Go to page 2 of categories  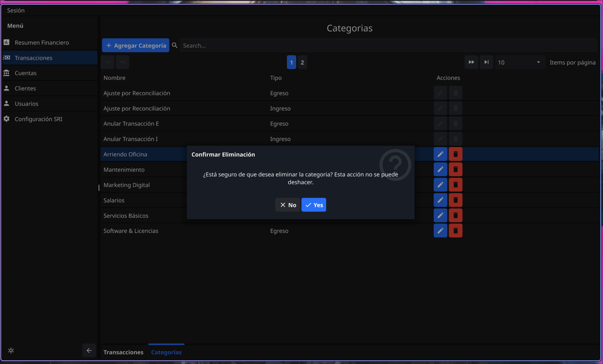(x=302, y=62)
